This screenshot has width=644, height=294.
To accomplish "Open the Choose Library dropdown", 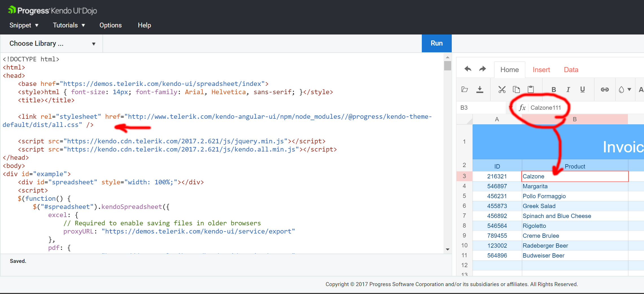I will [52, 44].
